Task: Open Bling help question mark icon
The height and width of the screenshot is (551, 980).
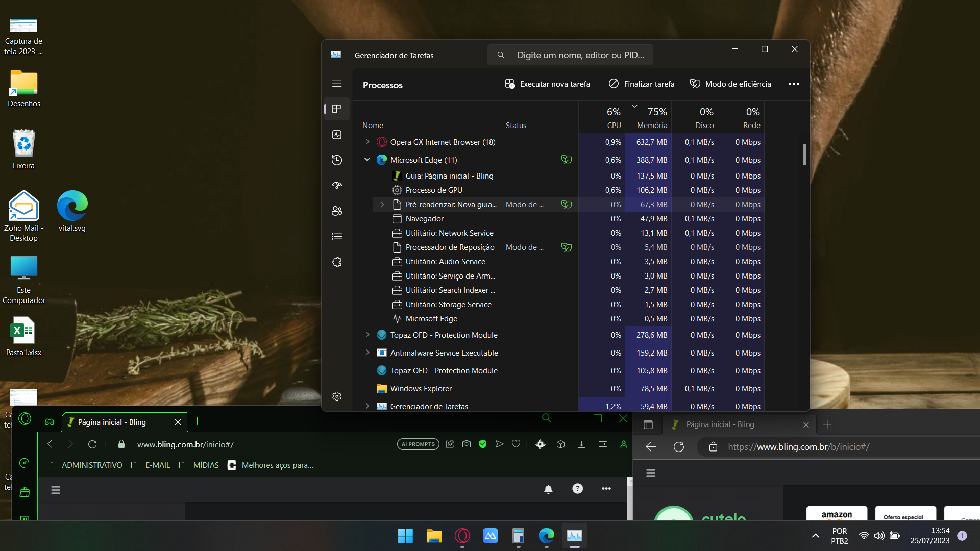Action: 577,489
